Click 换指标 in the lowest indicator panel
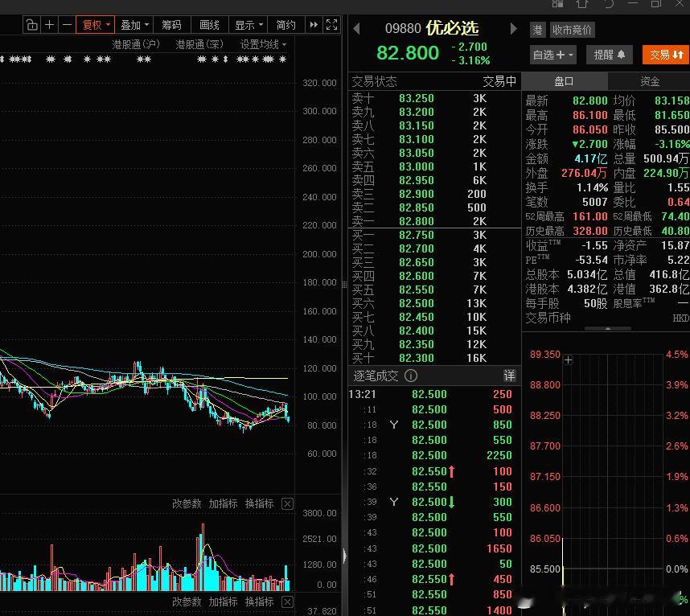Viewport: 690px width, 616px height. click(x=259, y=602)
